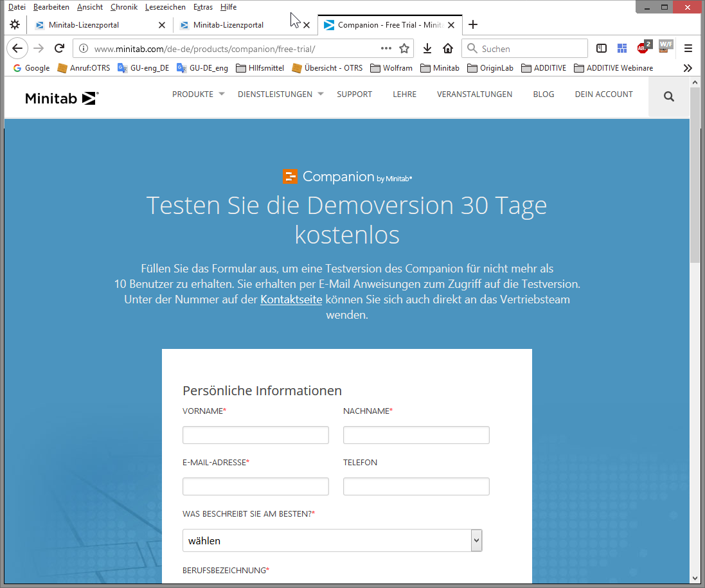
Task: Expand the ADDITIVE bookmark folder
Action: [544, 68]
